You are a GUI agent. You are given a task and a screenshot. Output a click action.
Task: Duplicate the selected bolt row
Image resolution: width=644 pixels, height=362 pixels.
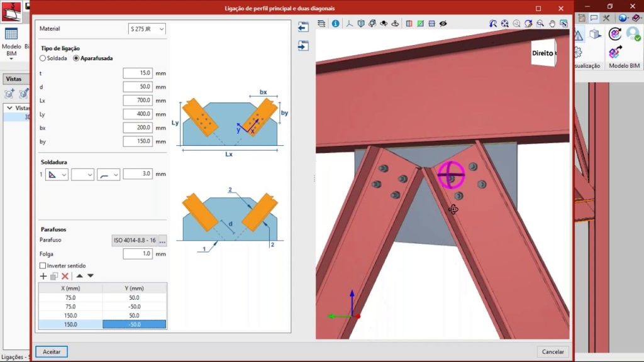click(x=53, y=276)
